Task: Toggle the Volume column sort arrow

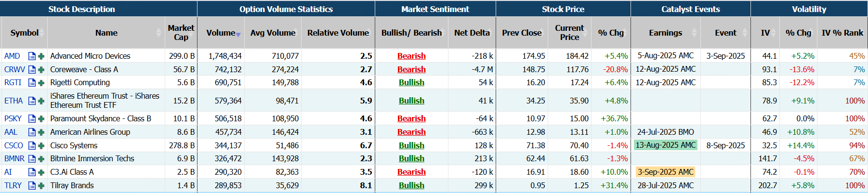Action: click(238, 34)
